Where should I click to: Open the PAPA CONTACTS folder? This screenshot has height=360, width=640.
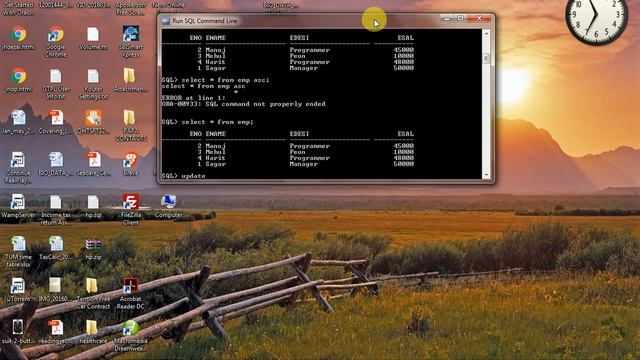coord(130,118)
